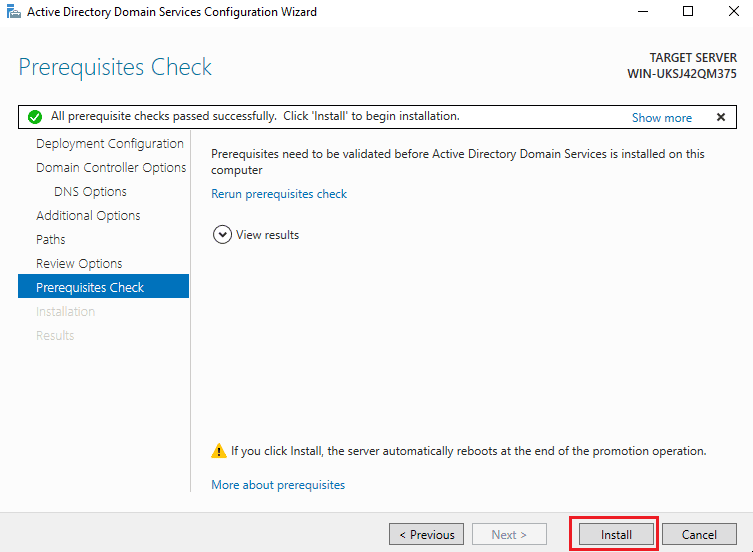Click the greyed-out Results step

click(55, 336)
